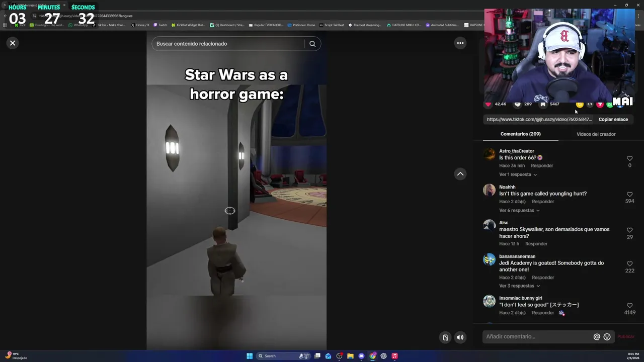This screenshot has width=644, height=362.
Task: Open 'PreSonus: Home' bookmark
Action: coord(301,25)
